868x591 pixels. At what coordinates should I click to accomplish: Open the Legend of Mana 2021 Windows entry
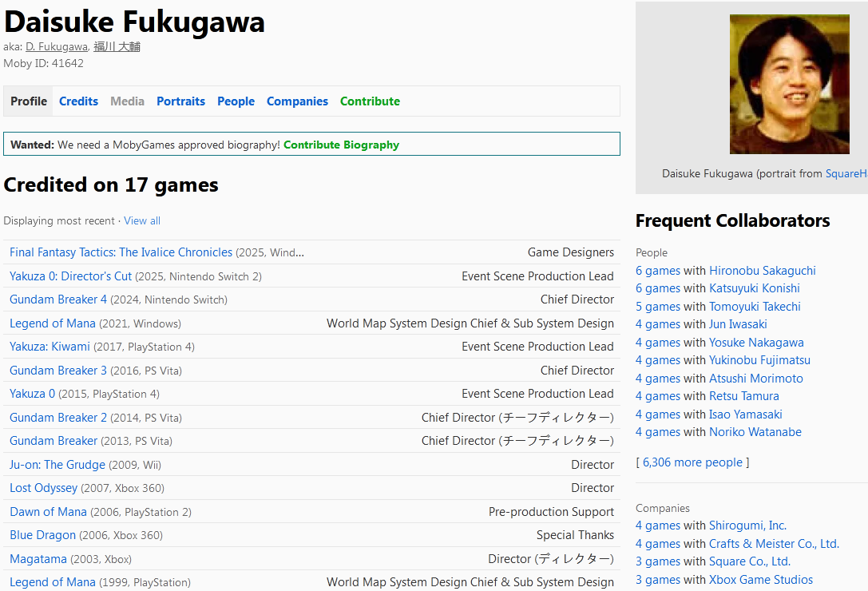click(x=53, y=323)
